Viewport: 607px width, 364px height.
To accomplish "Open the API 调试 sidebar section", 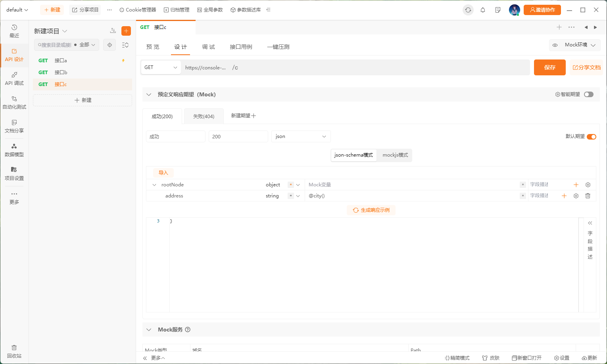I will 14,79.
